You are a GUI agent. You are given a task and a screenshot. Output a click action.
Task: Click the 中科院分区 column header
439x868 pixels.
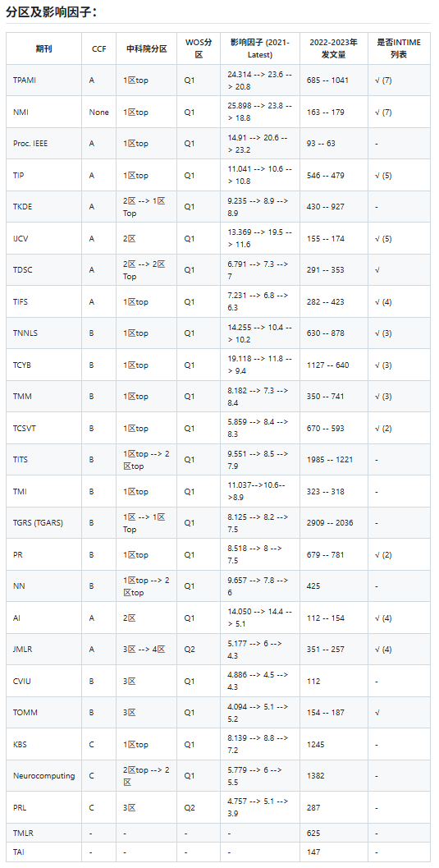tap(147, 48)
